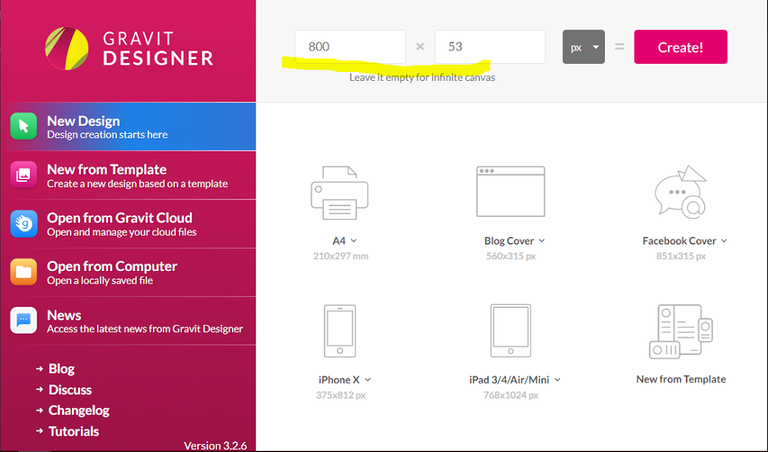The height and width of the screenshot is (452, 768).
Task: Click the width field showing 800
Action: [x=350, y=47]
